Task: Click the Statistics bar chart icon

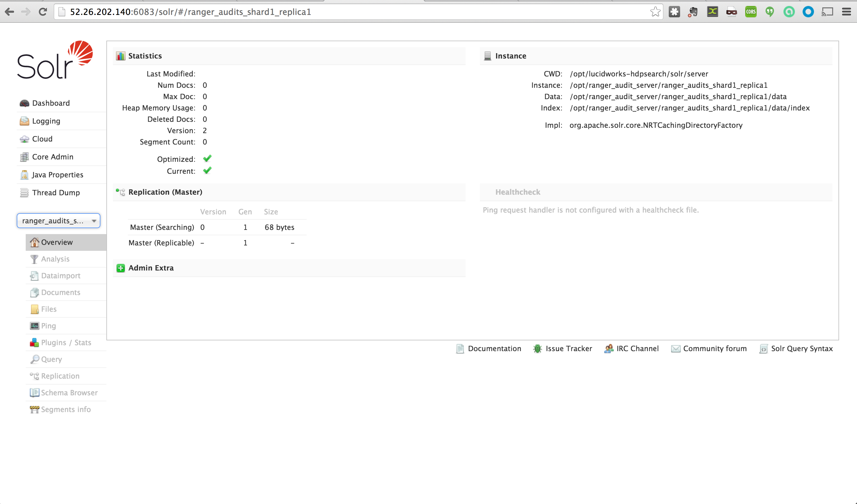Action: pos(121,56)
